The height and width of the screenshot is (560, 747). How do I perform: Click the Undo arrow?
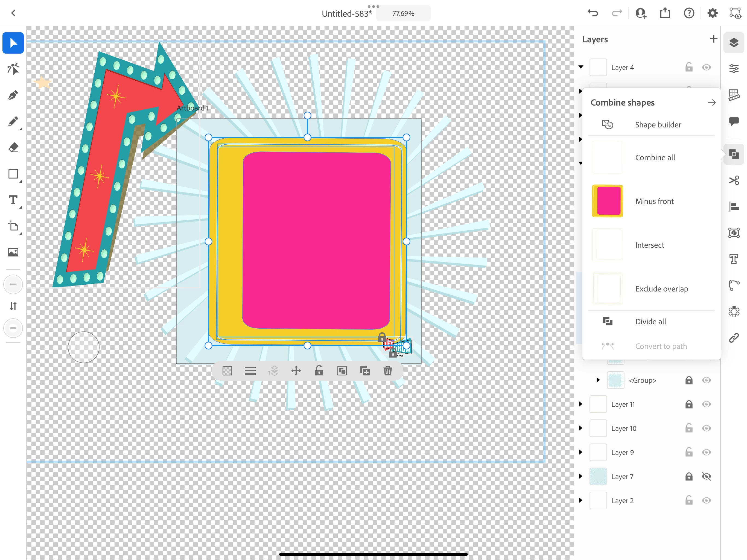pos(593,13)
